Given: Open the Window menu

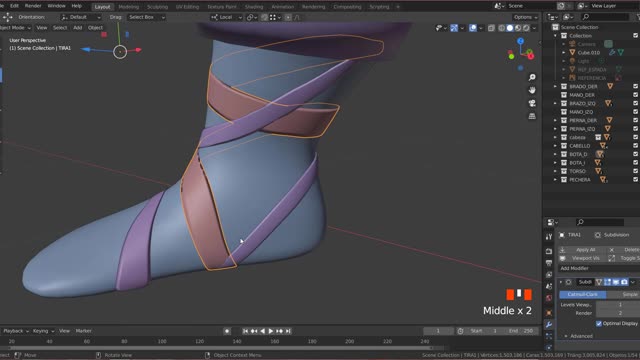Looking at the screenshot, I should 56,6.
